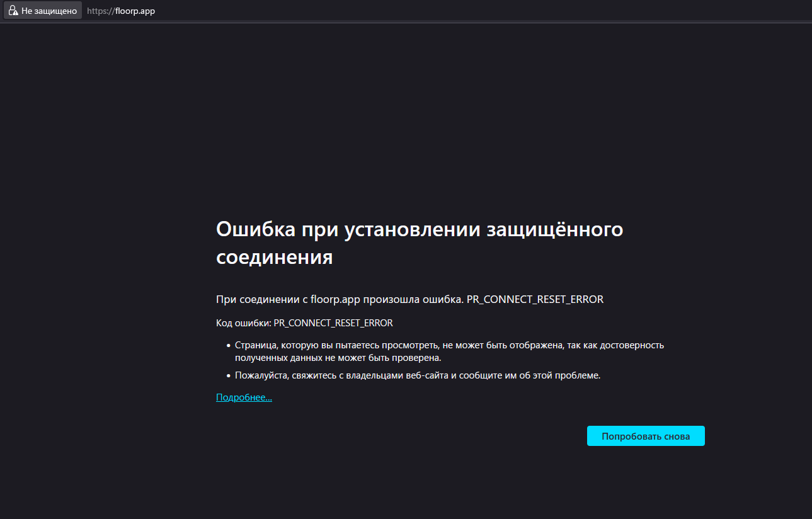This screenshot has width=812, height=519.
Task: Click the "Не защищено" security indicator
Action: pos(43,11)
